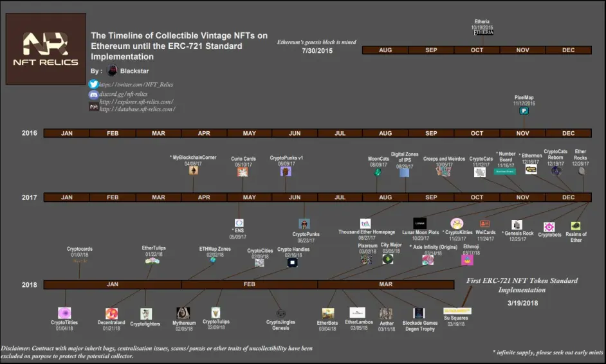The height and width of the screenshot is (364, 606).
Task: Click the Curio Cards icon
Action: pyautogui.click(x=243, y=172)
